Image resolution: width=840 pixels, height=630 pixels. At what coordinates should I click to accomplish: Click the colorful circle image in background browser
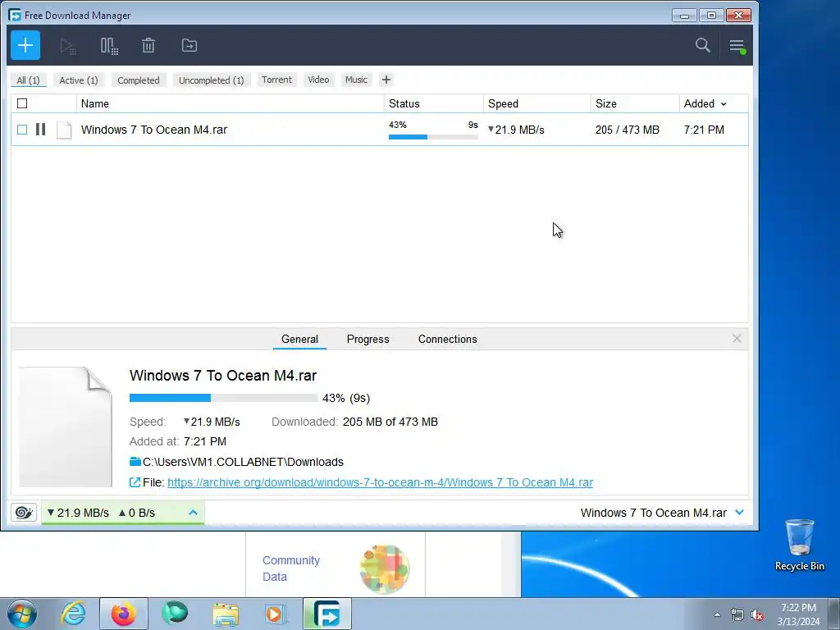[x=384, y=569]
